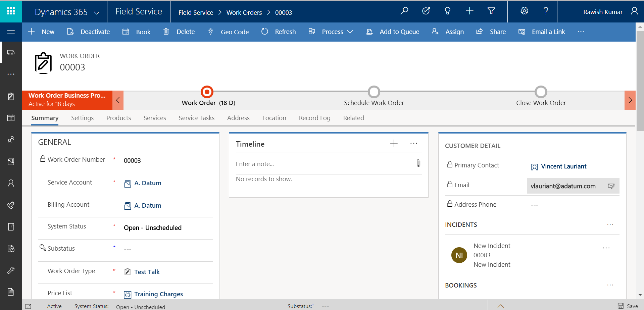Toggle the hamburger navigation menu
The height and width of the screenshot is (310, 644).
point(11,32)
